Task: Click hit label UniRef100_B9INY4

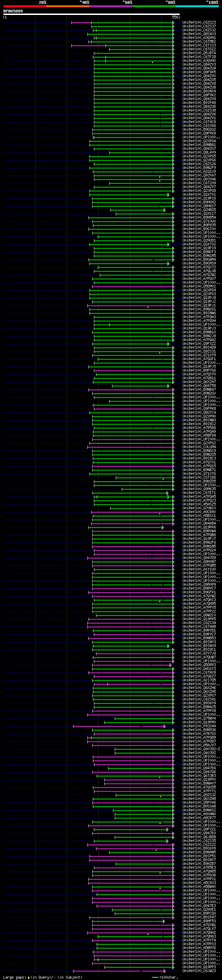Action: click(x=199, y=92)
